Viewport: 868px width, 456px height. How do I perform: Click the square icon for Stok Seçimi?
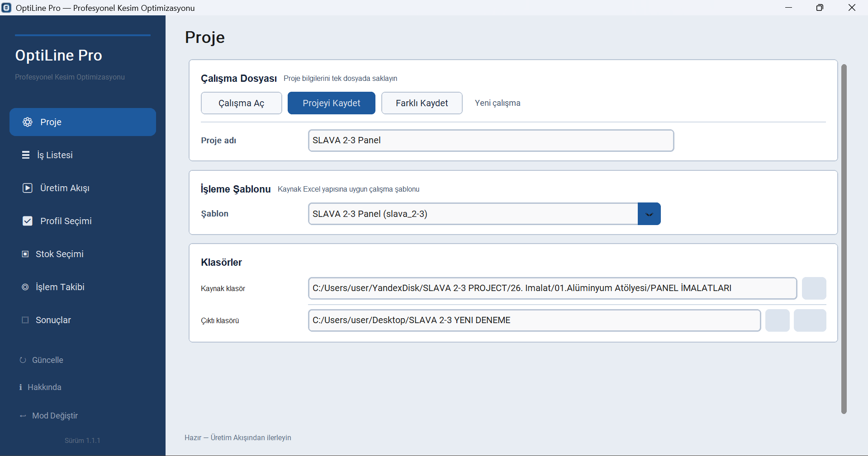(x=25, y=254)
